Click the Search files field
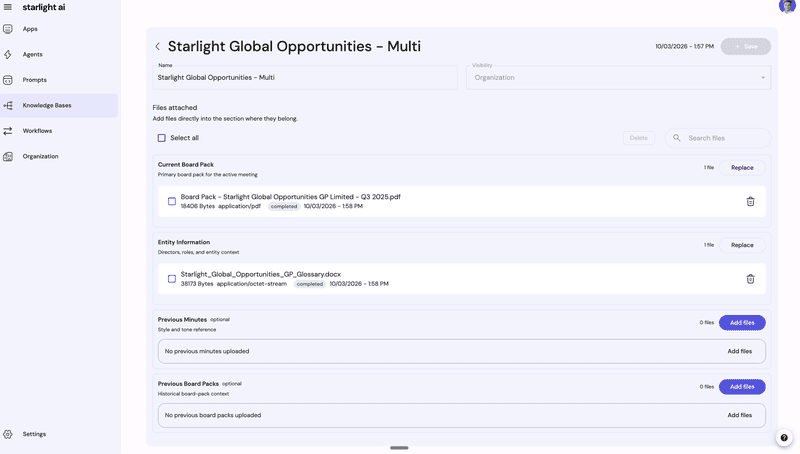 point(718,138)
